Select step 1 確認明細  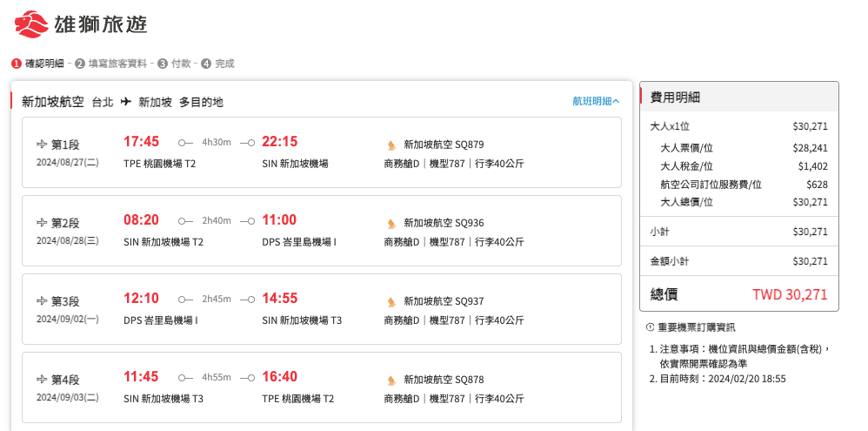[37, 64]
